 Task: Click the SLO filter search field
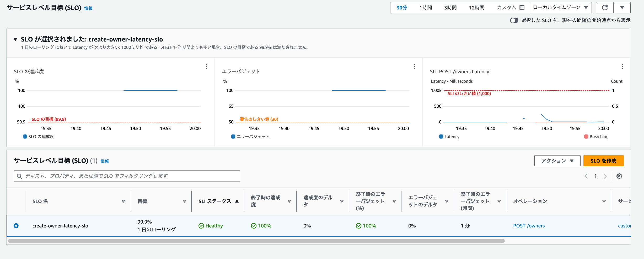pyautogui.click(x=127, y=176)
